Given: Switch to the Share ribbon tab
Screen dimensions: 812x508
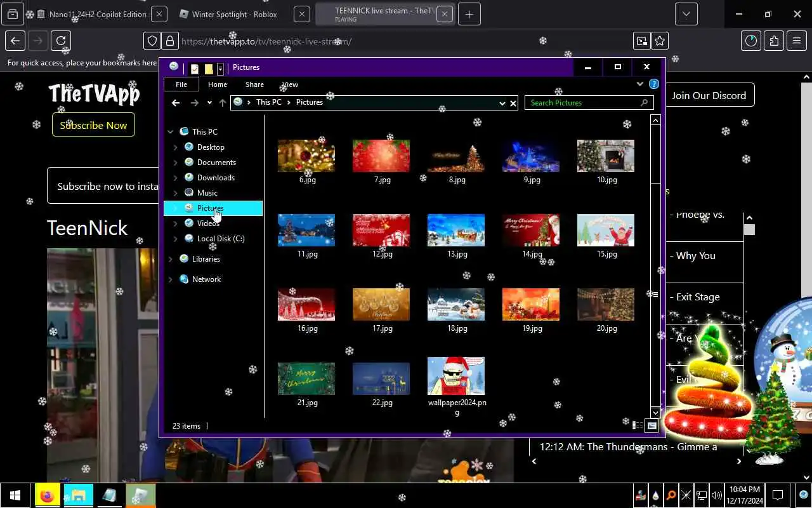Looking at the screenshot, I should pos(254,84).
